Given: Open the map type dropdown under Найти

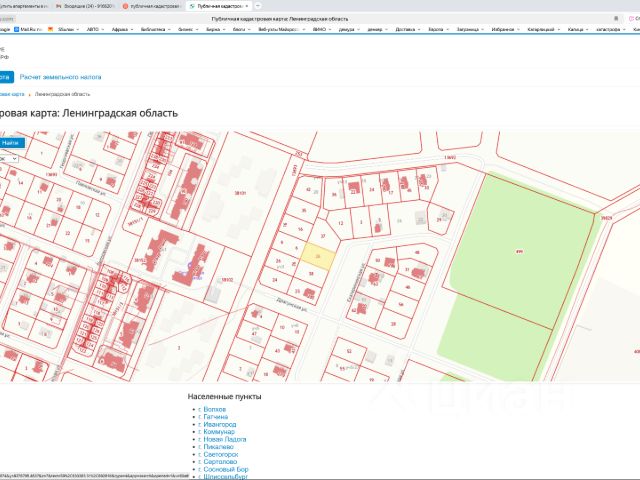Looking at the screenshot, I should [8, 158].
